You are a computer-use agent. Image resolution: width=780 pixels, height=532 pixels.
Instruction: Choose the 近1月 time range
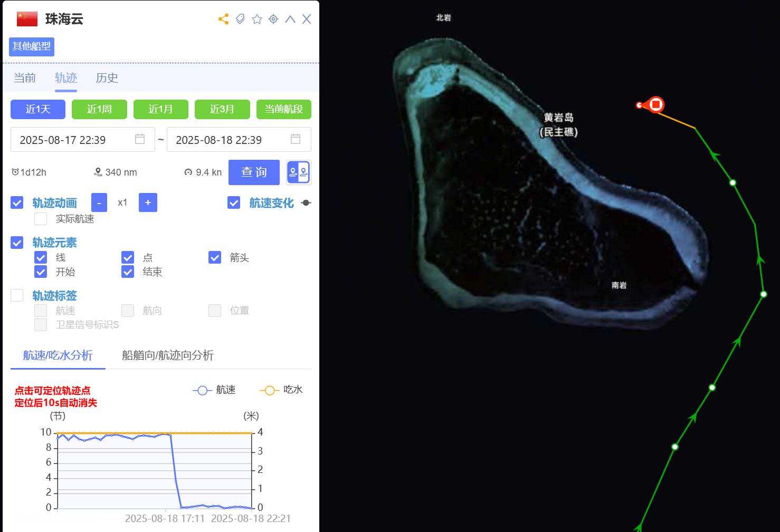pyautogui.click(x=161, y=109)
